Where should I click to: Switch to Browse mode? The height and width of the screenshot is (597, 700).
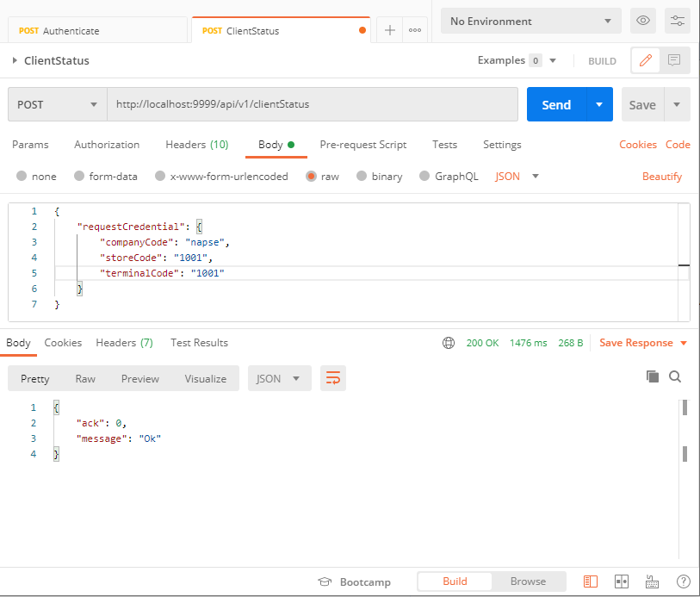coord(528,581)
